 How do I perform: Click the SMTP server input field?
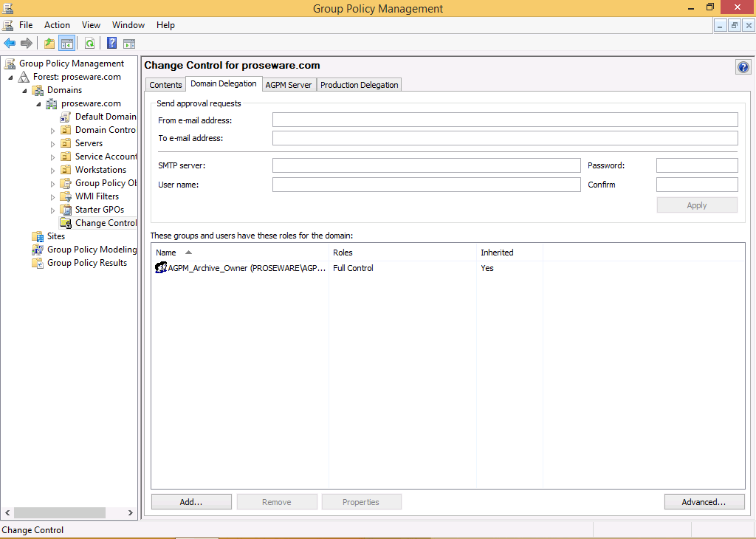pos(426,165)
